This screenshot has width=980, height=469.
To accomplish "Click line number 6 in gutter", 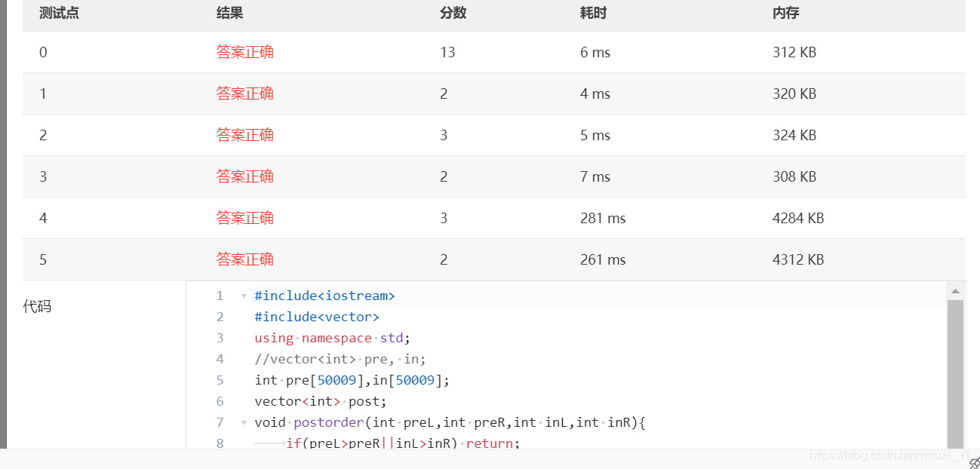I will (220, 401).
